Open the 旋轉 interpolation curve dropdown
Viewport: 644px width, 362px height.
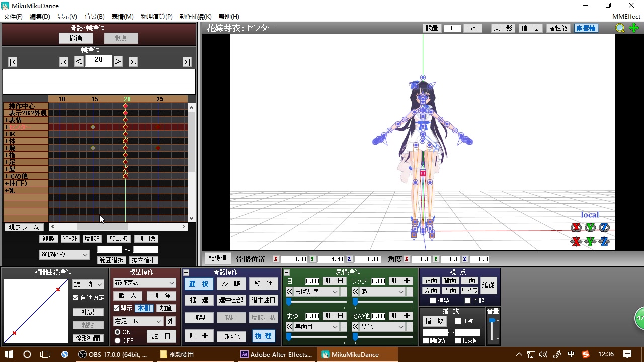point(88,284)
